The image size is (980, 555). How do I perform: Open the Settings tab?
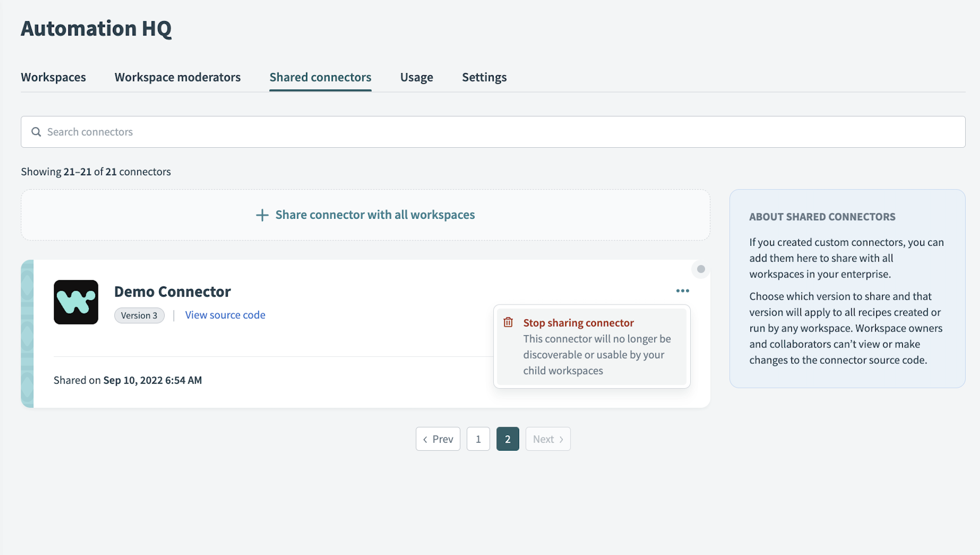484,77
